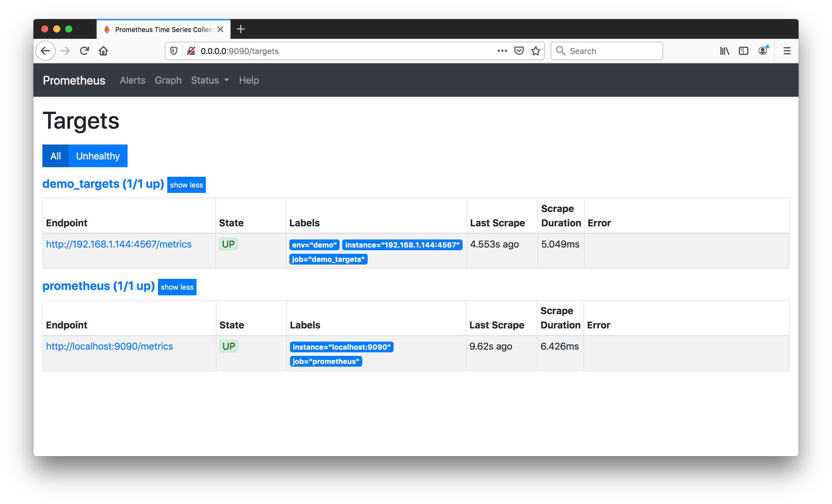Collapse prometheus section with show less
Viewport: 832px width, 504px height.
pos(177,287)
